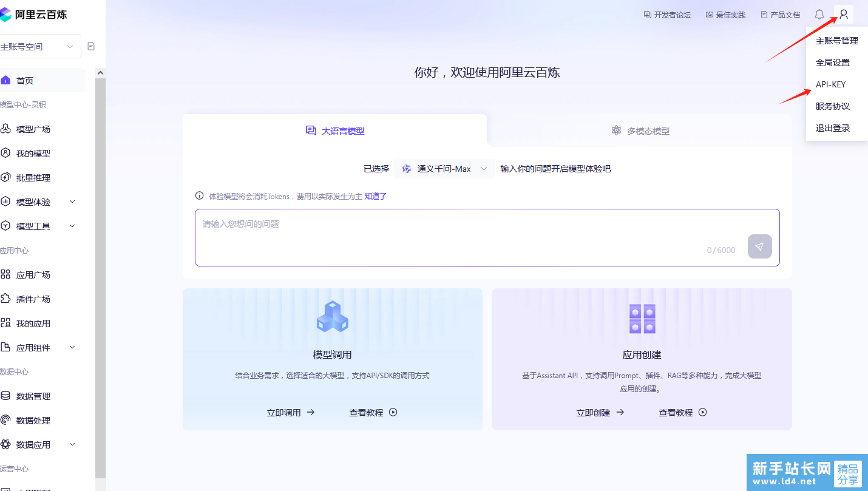868x491 pixels.
Task: Click the 应用组件 sidebar icon
Action: [5, 347]
